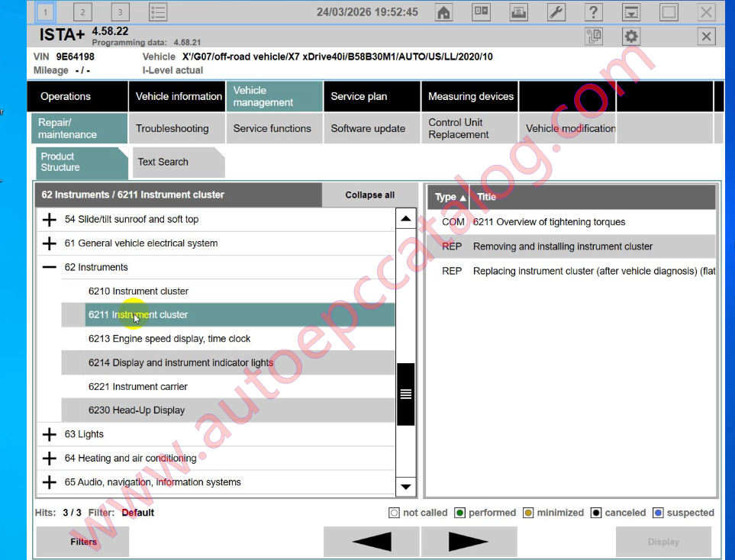Open the Filters button
The image size is (735, 560).
pos(82,542)
